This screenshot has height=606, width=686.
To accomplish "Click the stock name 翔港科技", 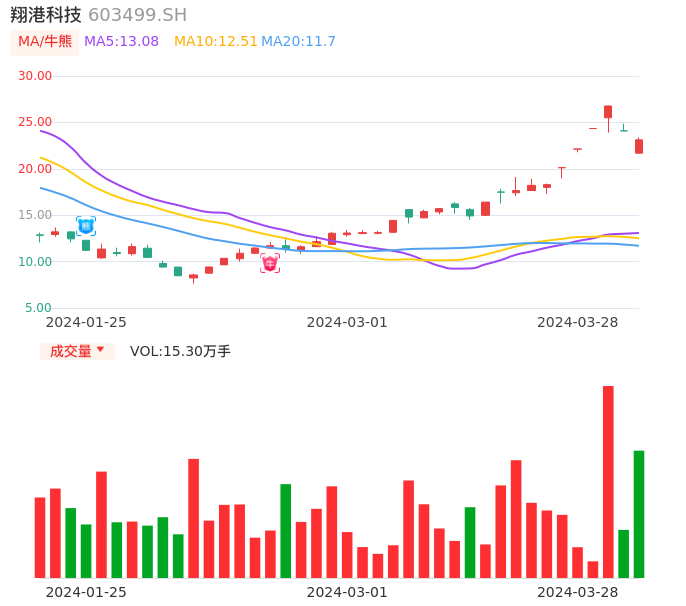I will (x=46, y=15).
